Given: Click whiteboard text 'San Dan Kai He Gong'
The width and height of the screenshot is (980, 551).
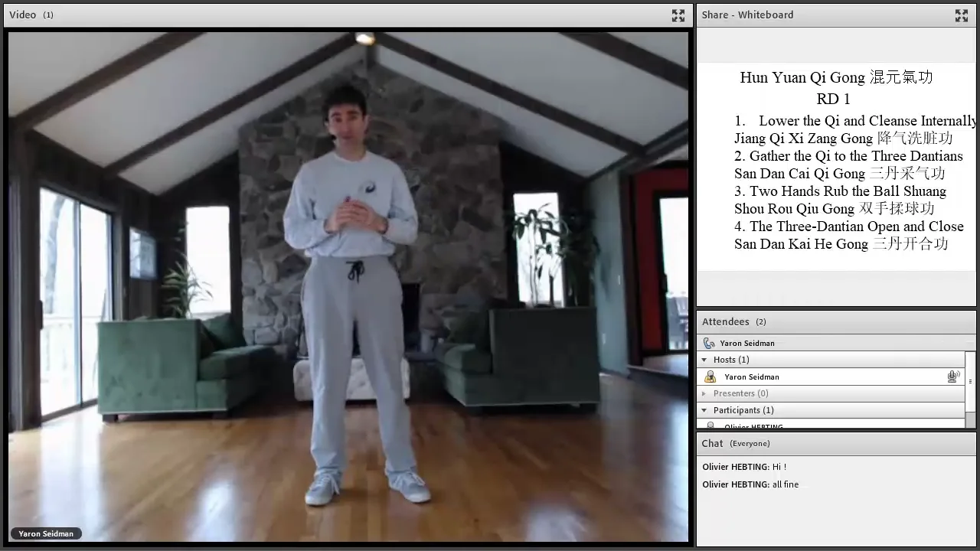Looking at the screenshot, I should tap(801, 244).
